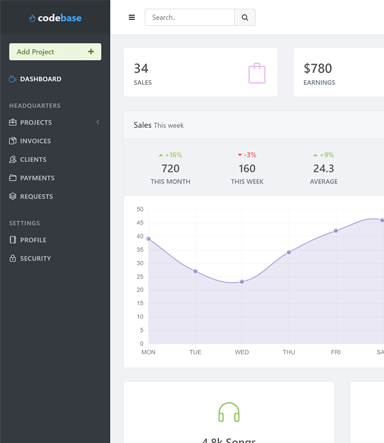Viewport: 384px width, 443px height.
Task: Click inside the Search input field
Action: pyautogui.click(x=190, y=17)
